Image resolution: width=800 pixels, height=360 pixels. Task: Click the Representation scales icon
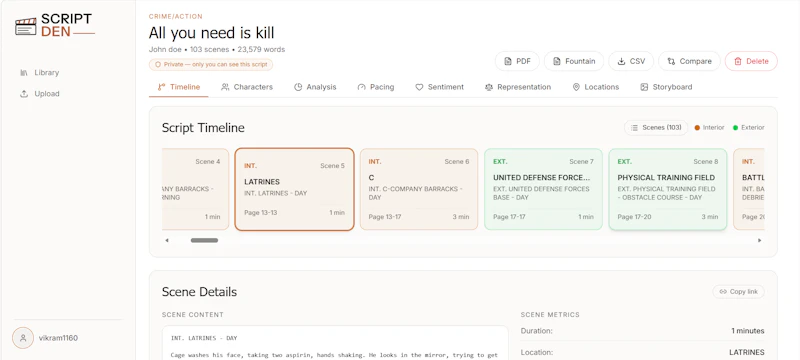(x=489, y=87)
